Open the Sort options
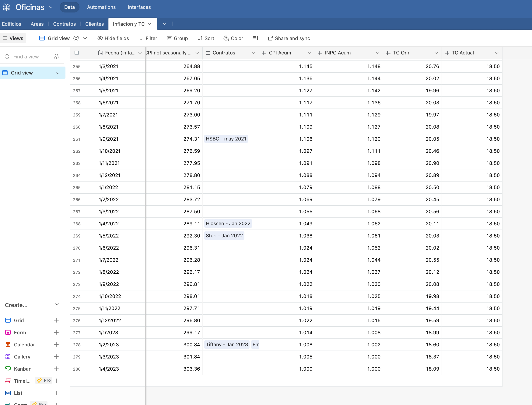This screenshot has width=532, height=405. 206,38
